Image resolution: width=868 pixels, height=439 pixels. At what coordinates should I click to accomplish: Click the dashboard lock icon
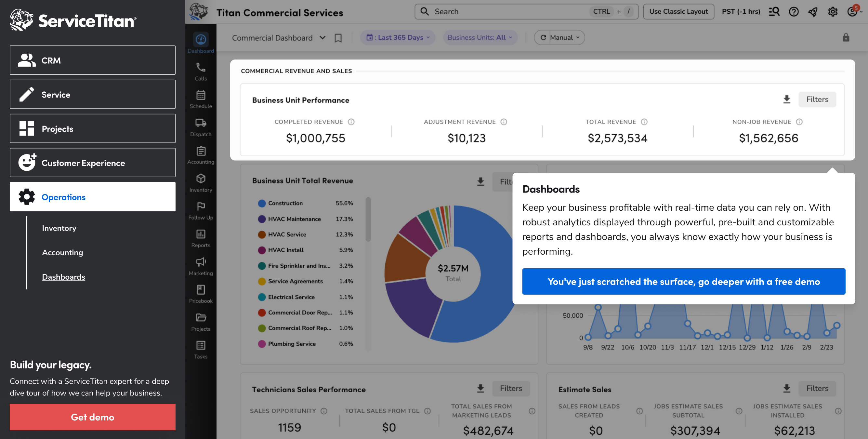[x=846, y=37]
